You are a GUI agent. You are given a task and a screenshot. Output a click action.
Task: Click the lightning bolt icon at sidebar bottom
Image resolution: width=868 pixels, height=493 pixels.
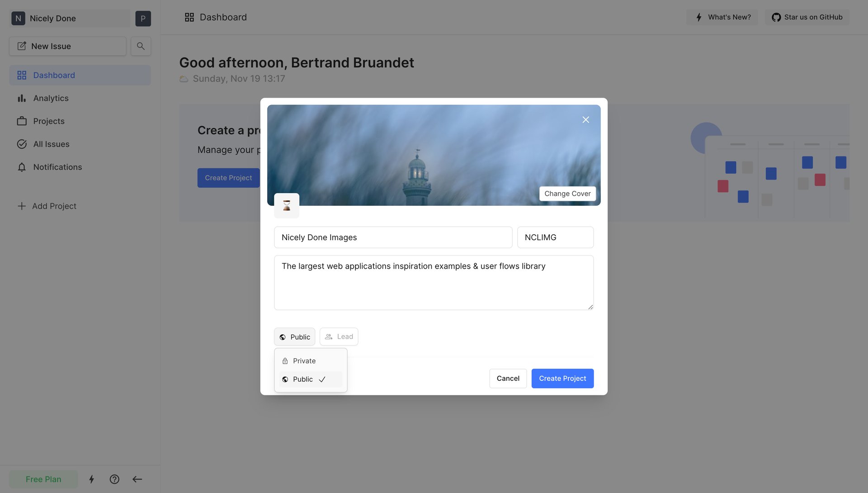91,479
